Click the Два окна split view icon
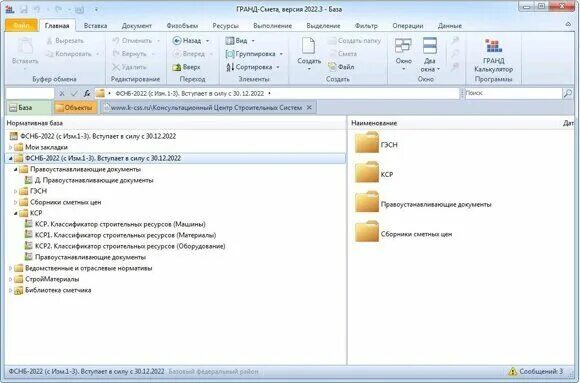This screenshot has width=580, height=383. pos(430,46)
